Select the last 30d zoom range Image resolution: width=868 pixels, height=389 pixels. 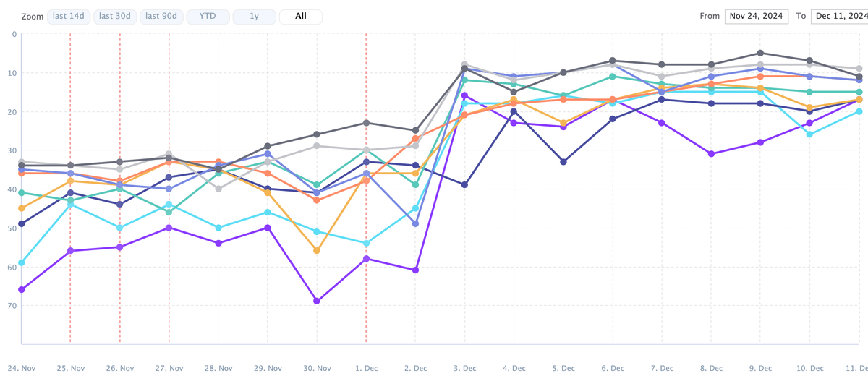pos(115,16)
